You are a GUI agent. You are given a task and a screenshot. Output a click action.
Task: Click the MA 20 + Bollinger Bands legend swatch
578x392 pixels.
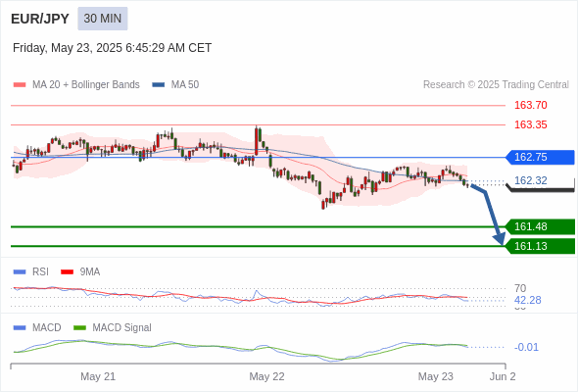point(20,85)
